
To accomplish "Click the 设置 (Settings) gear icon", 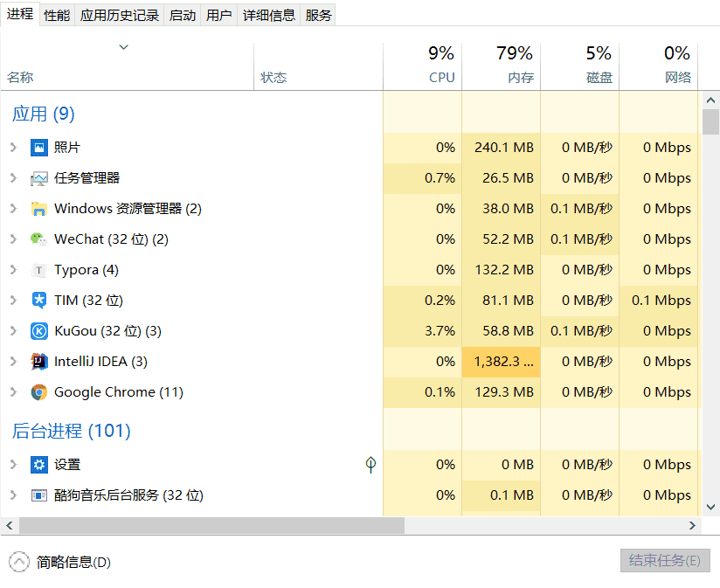I will tap(39, 465).
